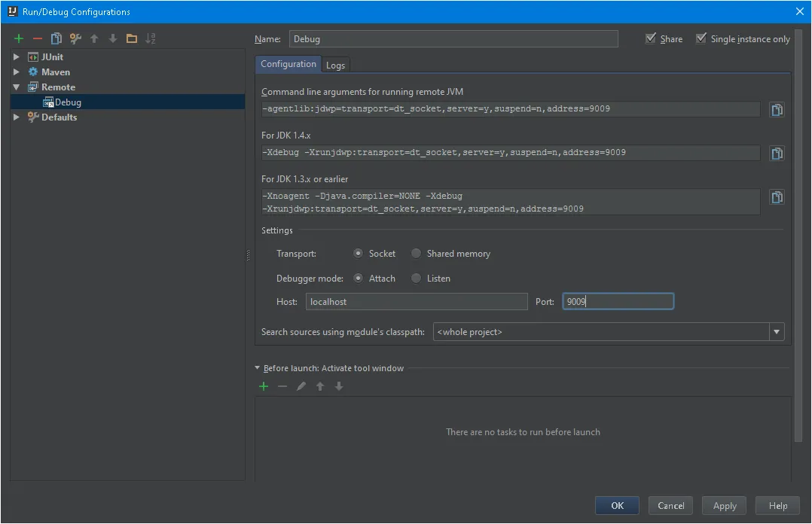Switch to the Configuration tab
The width and height of the screenshot is (812, 524).
pyautogui.click(x=288, y=64)
